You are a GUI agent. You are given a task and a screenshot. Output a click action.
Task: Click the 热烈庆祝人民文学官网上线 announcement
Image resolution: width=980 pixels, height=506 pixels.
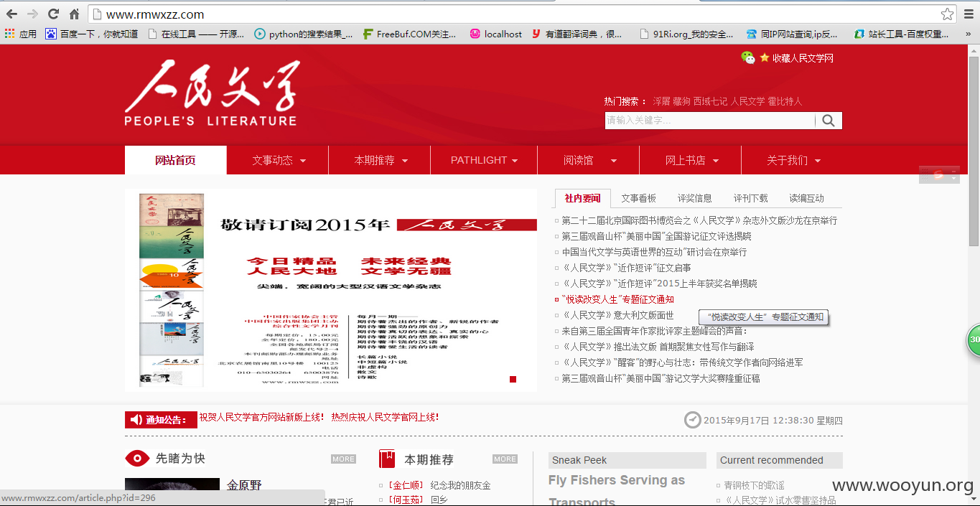(x=385, y=417)
